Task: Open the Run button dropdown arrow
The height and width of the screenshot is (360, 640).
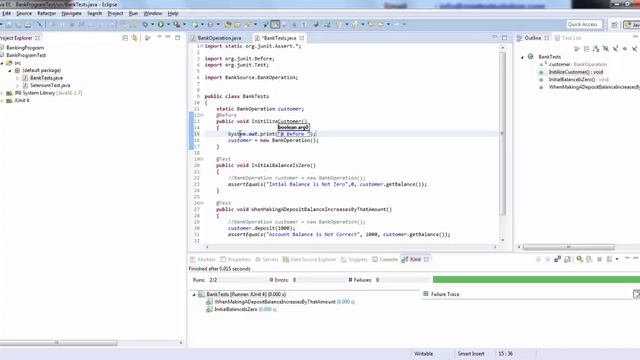Action: tap(168, 24)
